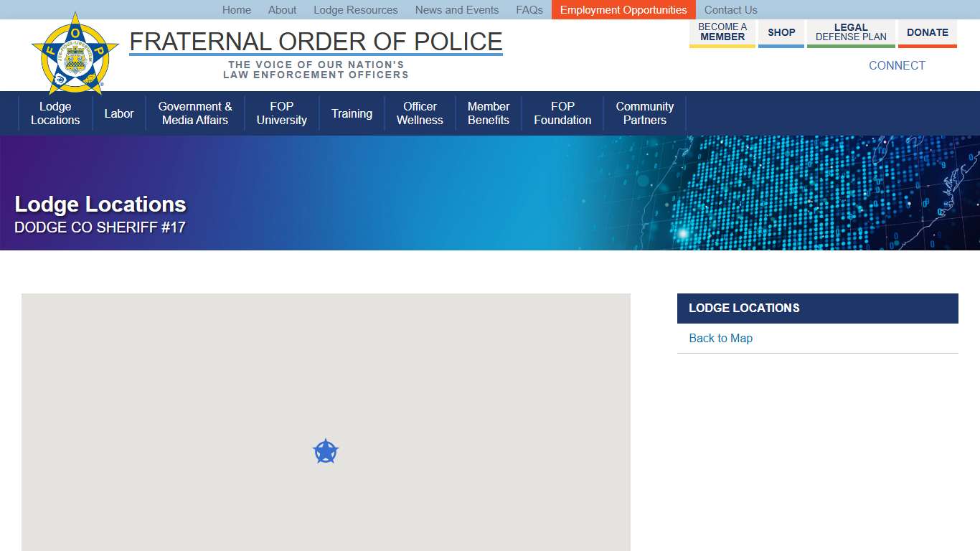Click the FOP star logo
Screen dimensions: 980x551
[x=75, y=55]
